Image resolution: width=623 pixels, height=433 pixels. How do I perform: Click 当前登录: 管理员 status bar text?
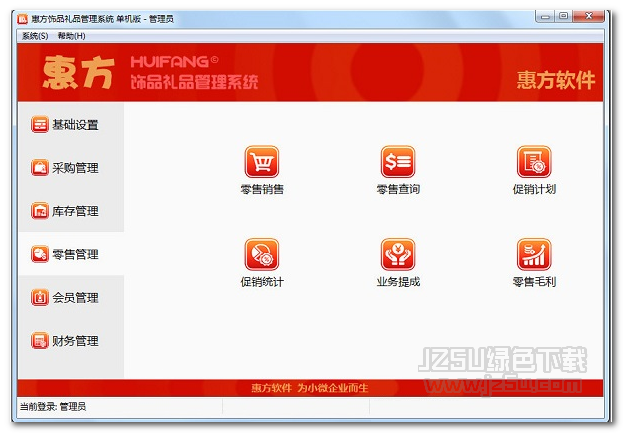pyautogui.click(x=53, y=406)
